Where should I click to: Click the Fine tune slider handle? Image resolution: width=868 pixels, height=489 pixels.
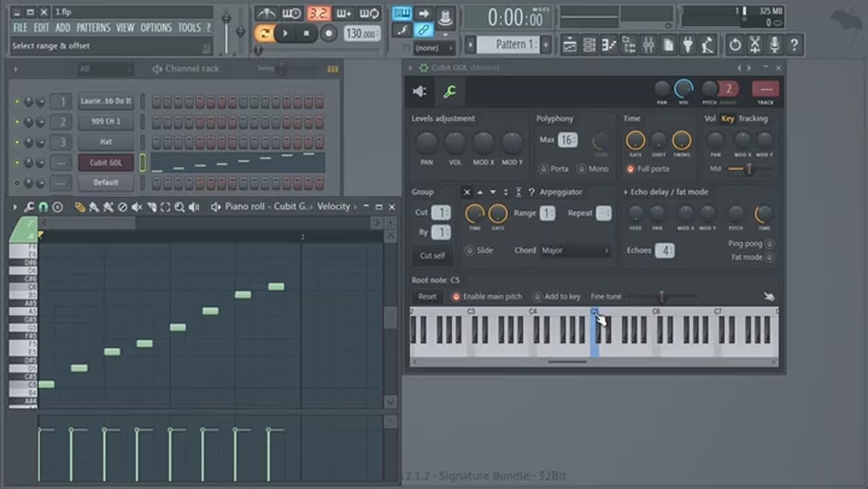661,297
